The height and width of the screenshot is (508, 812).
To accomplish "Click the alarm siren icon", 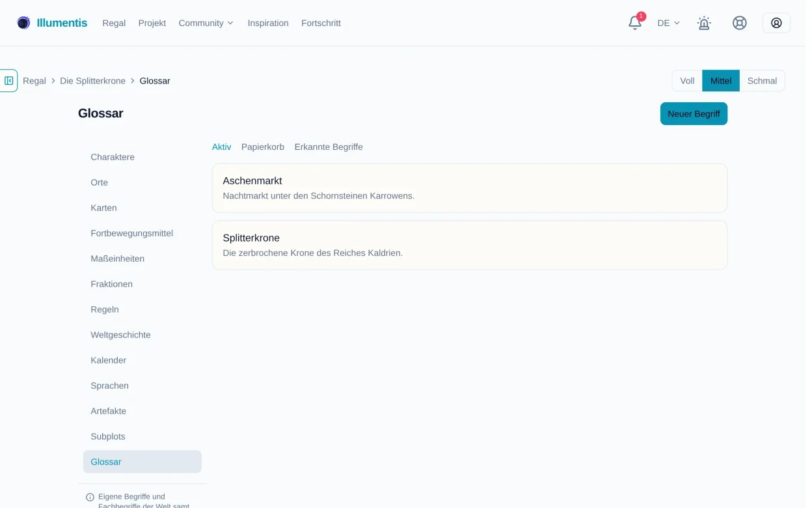I will (704, 23).
